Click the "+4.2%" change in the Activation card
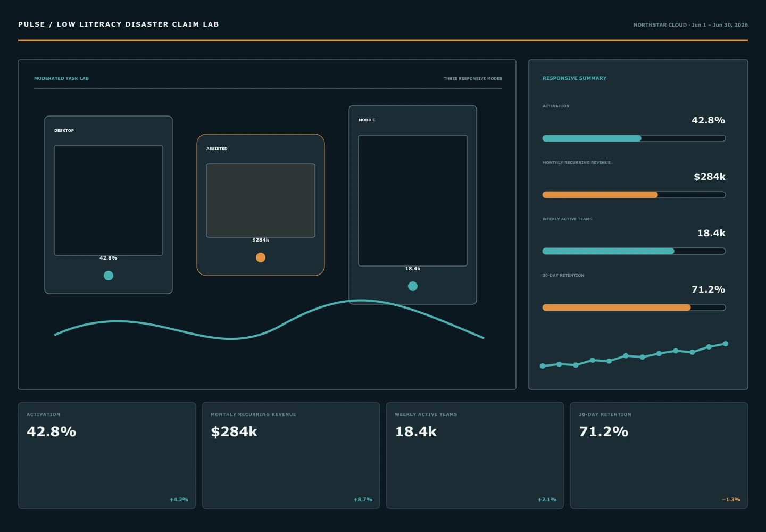The height and width of the screenshot is (532, 766). pos(179,500)
